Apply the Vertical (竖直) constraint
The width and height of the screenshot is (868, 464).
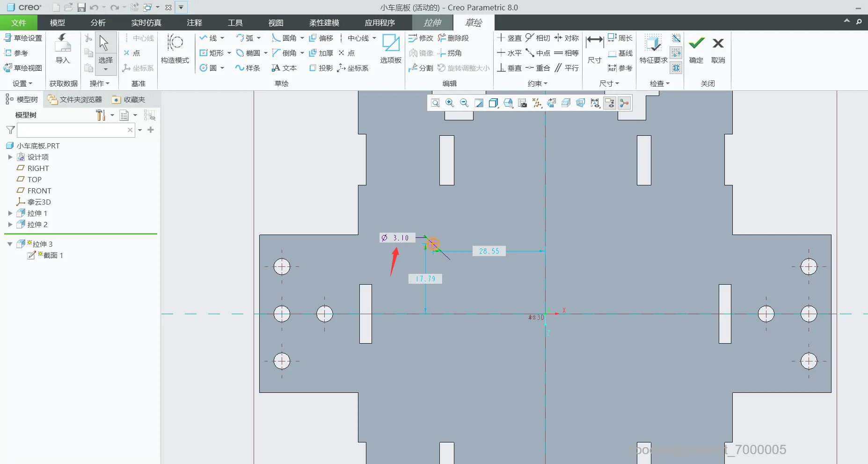[x=509, y=38]
